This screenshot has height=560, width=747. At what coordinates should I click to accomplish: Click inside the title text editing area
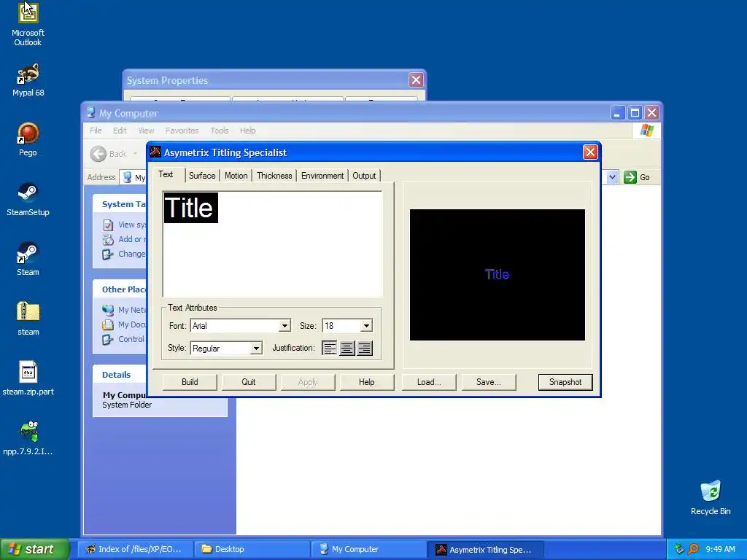(273, 244)
